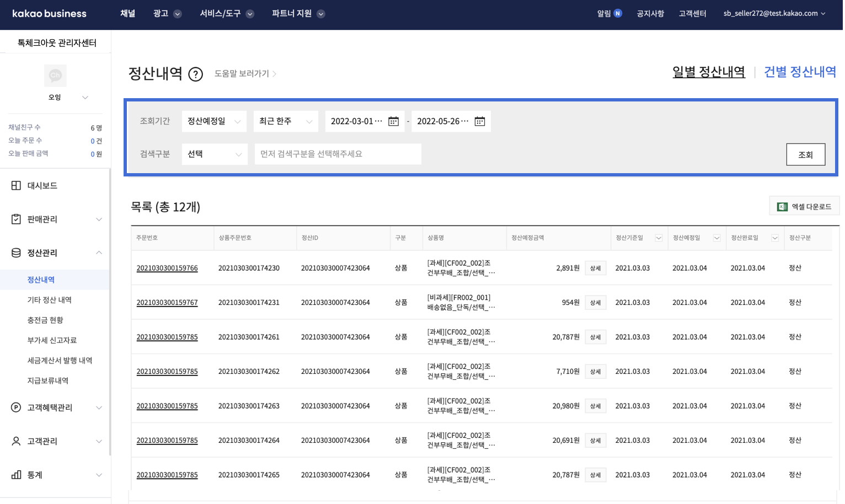The height and width of the screenshot is (504, 845).
Task: Click the search keyword input field
Action: (x=338, y=154)
